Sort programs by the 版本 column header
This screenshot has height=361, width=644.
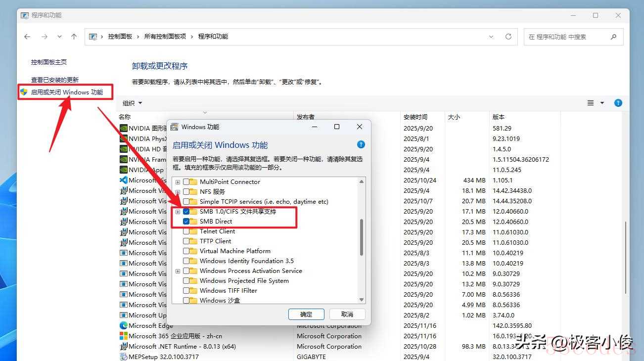[x=499, y=117]
